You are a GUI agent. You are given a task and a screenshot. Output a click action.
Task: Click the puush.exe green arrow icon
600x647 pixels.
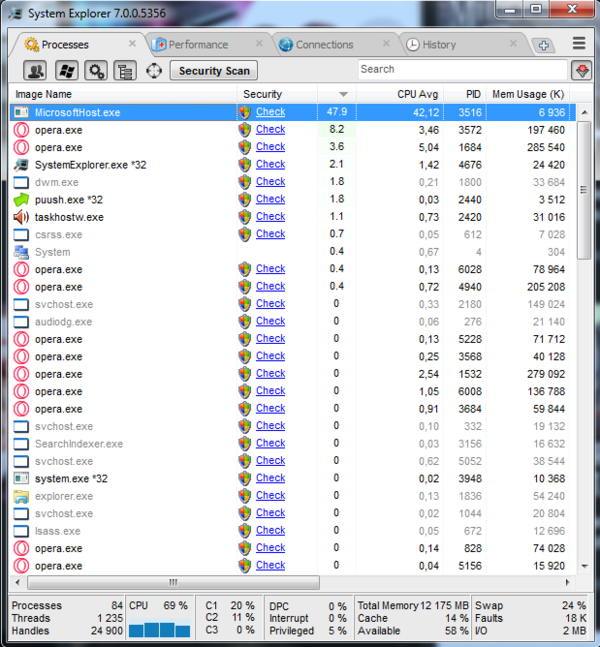tap(21, 200)
